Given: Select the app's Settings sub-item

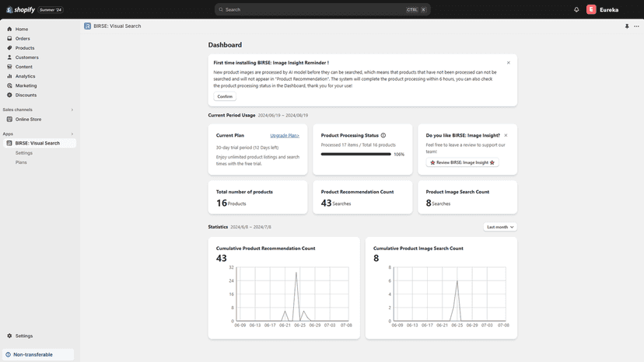Looking at the screenshot, I should click(x=24, y=153).
